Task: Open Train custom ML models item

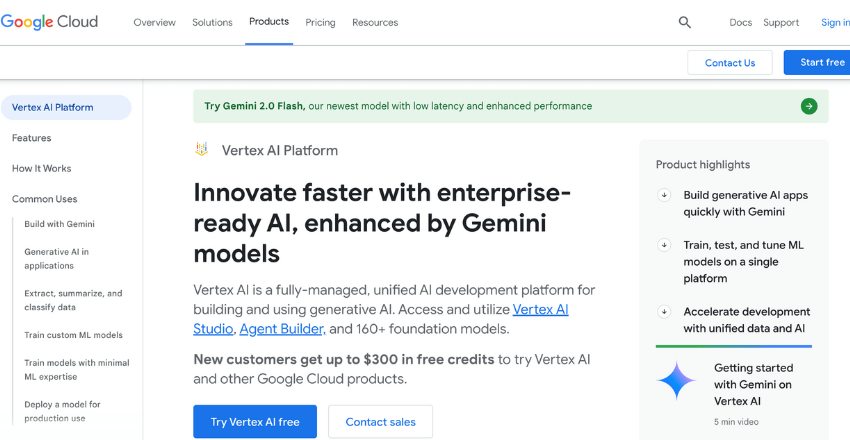Action: (73, 335)
